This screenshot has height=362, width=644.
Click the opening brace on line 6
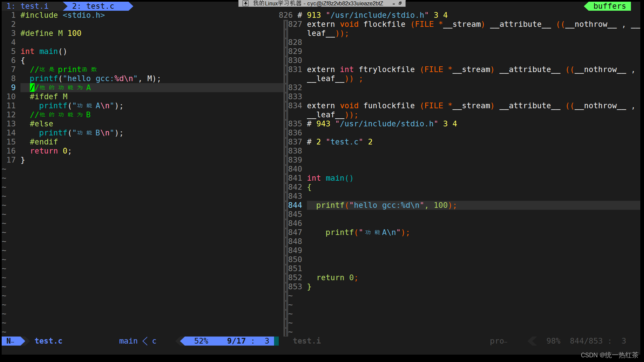click(x=23, y=60)
